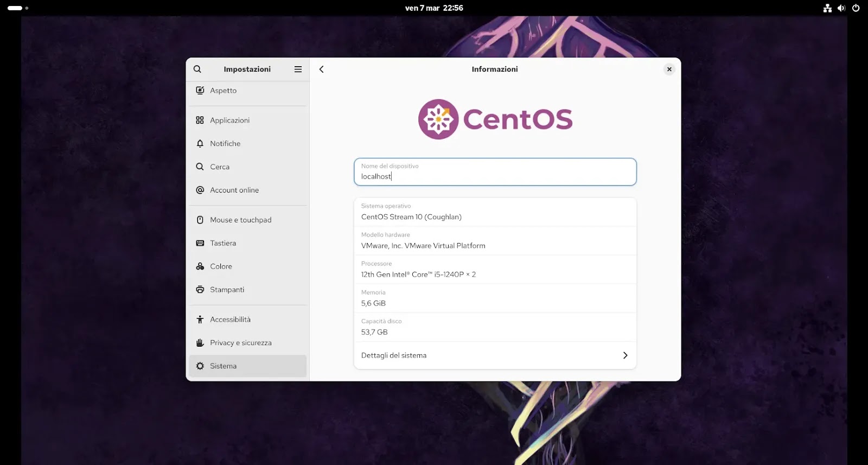
Task: Expand Dettagli del sistema
Action: [495, 356]
